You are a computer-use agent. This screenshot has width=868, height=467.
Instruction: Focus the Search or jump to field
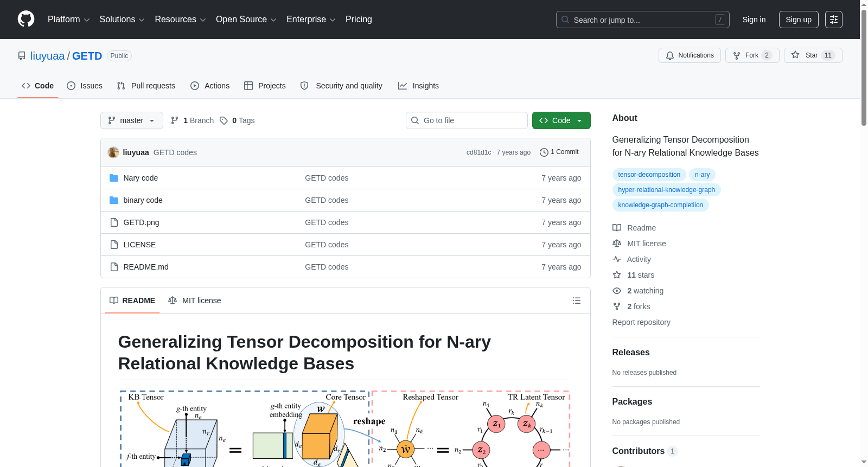[643, 20]
